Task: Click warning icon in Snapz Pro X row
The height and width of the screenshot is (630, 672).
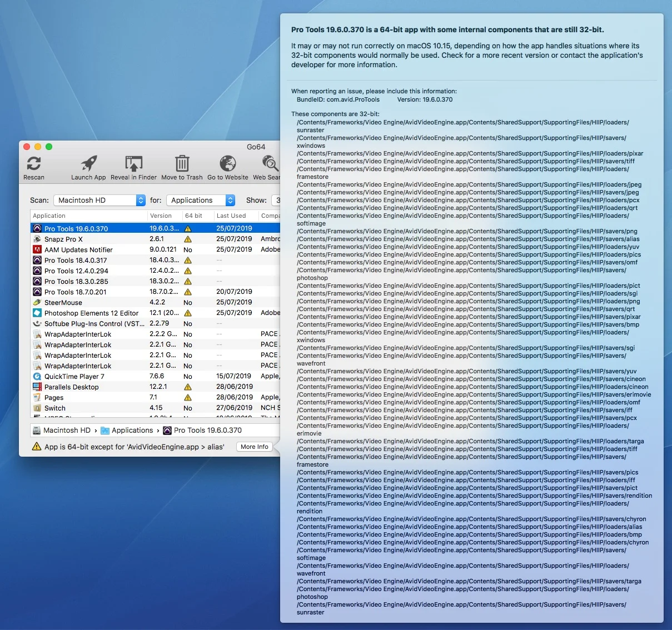Action: tap(188, 239)
